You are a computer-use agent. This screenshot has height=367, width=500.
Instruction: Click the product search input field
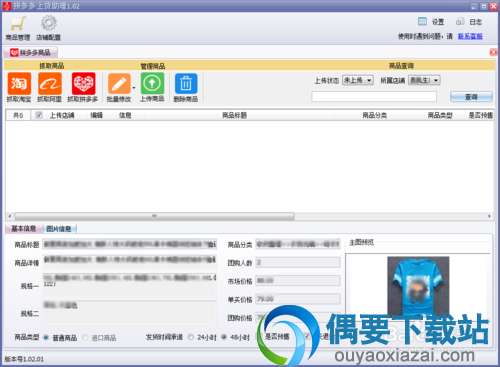pos(374,97)
